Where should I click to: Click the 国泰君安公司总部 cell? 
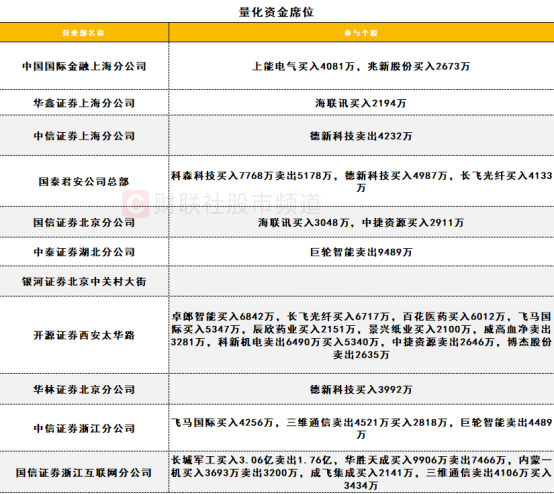coord(84,181)
